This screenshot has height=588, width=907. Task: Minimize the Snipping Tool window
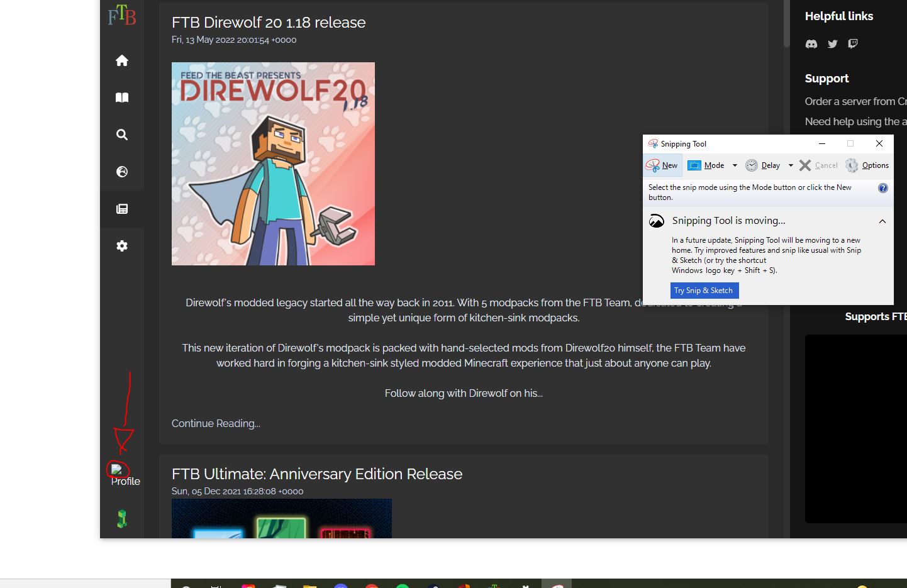tap(821, 144)
